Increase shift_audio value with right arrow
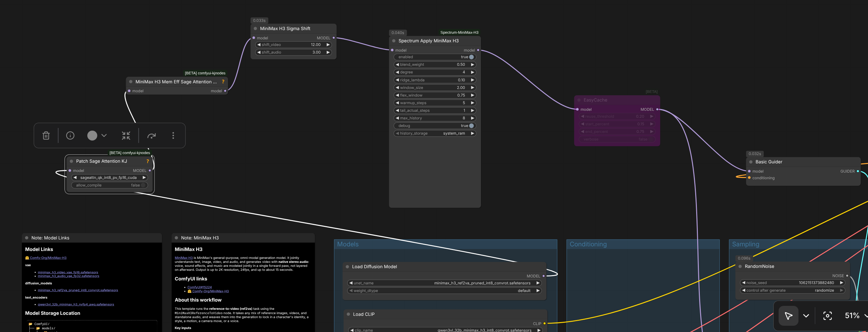 click(328, 52)
